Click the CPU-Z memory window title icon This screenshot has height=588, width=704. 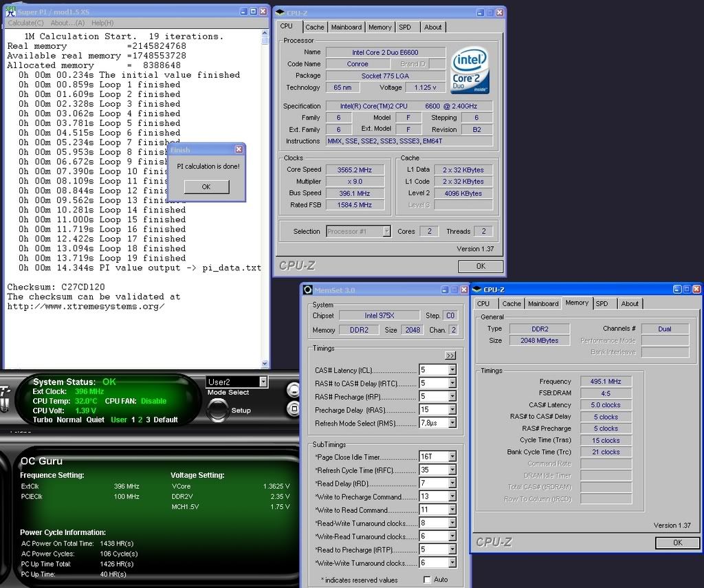(x=477, y=290)
